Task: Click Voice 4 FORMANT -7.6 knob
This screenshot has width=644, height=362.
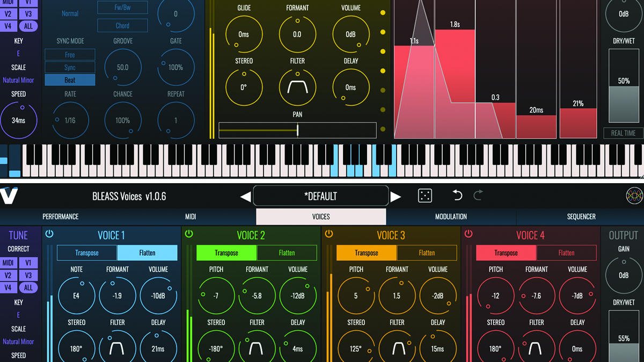Action: [537, 295]
